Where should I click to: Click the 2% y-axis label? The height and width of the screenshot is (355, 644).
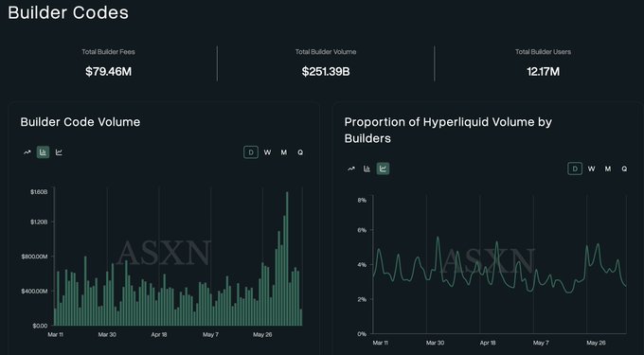point(362,299)
